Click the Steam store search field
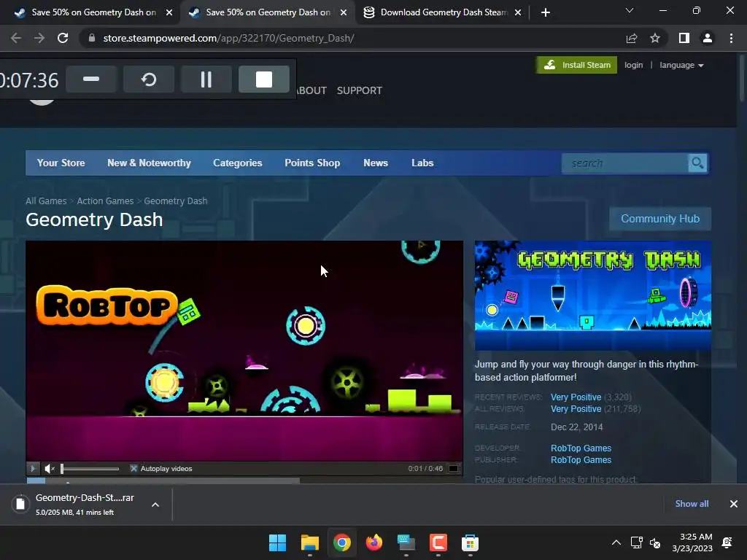Screen dimensions: 747x560 (625, 163)
